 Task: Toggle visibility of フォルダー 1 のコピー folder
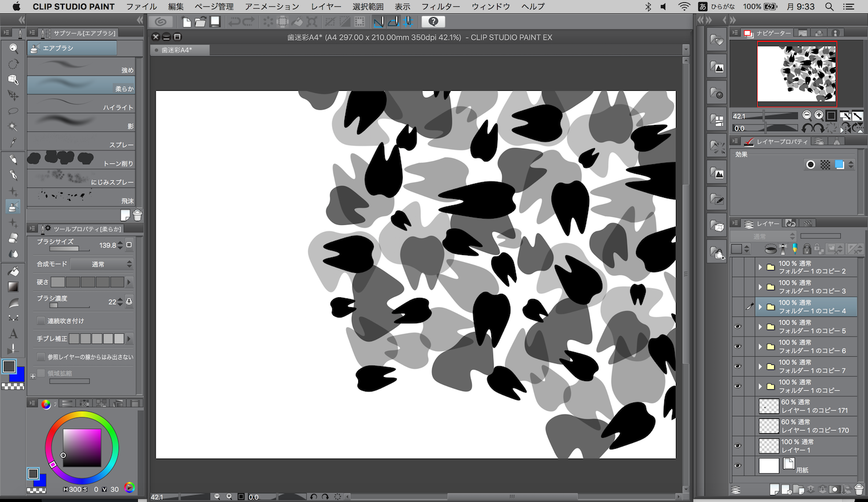pos(737,386)
